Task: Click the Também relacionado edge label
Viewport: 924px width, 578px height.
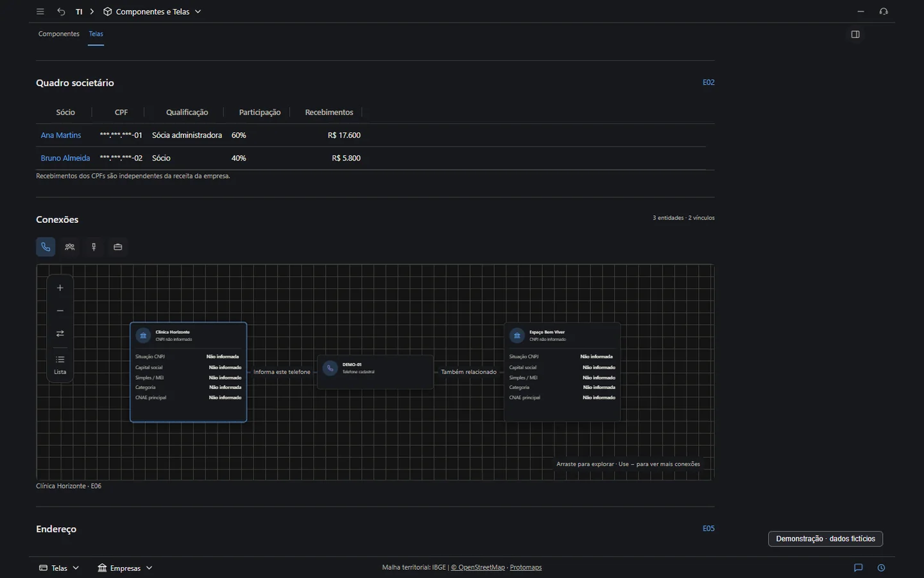Action: coord(469,372)
